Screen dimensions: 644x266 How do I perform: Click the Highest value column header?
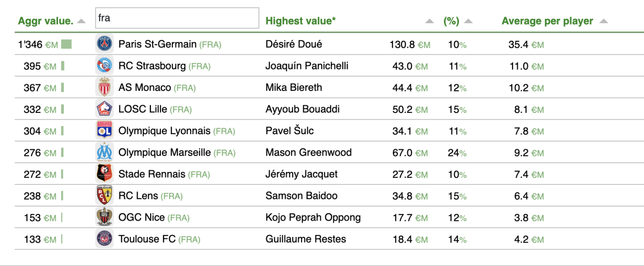point(300,21)
